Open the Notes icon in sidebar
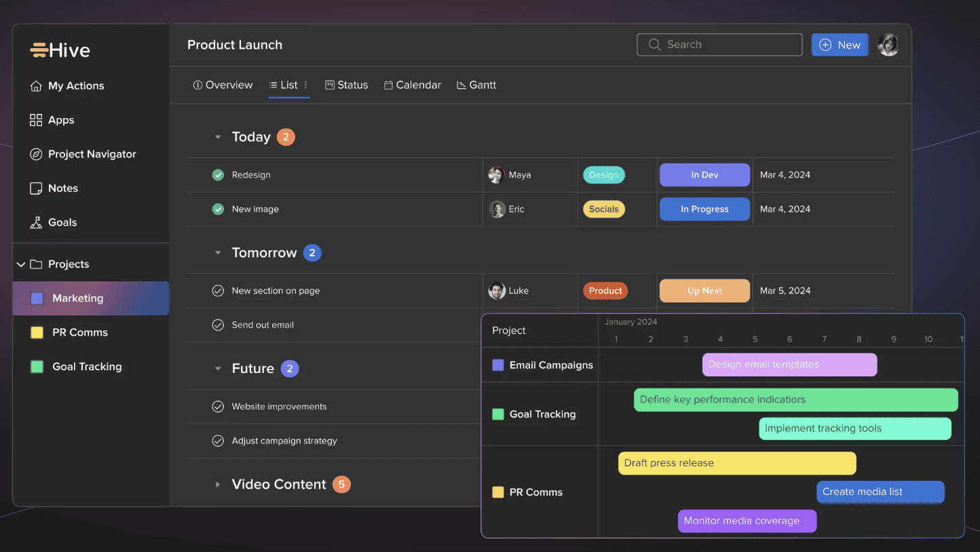Image resolution: width=980 pixels, height=552 pixels. tap(36, 189)
